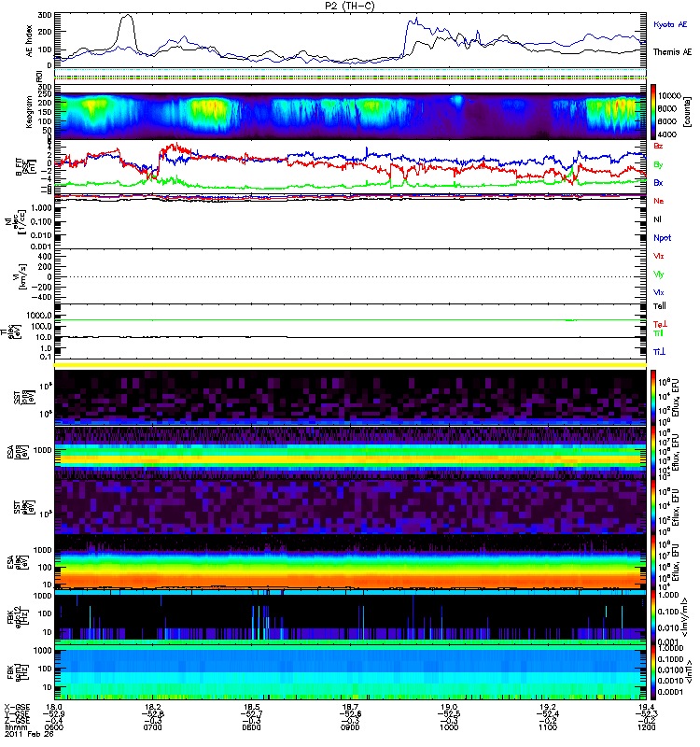The height and width of the screenshot is (747, 700).
Task: Click the blue "Bx" legend entry
Action: tap(658, 183)
